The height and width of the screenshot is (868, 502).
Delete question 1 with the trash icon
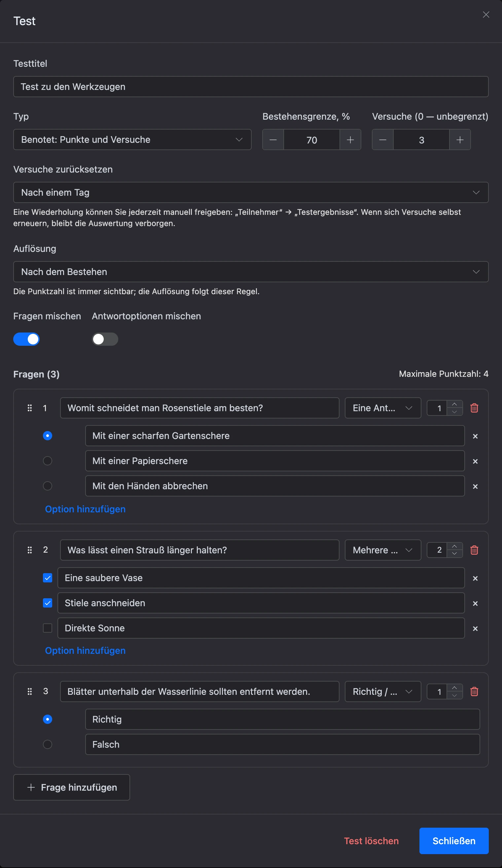click(x=474, y=408)
